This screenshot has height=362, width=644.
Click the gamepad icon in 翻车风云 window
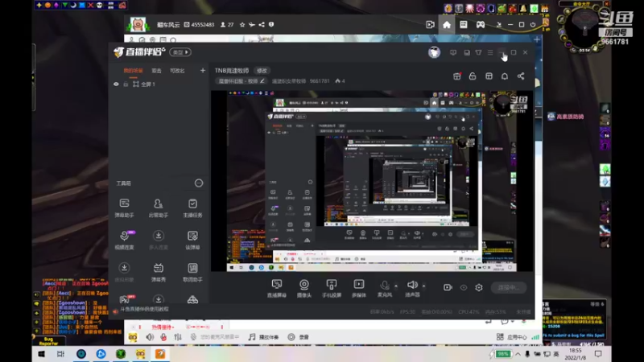(480, 25)
